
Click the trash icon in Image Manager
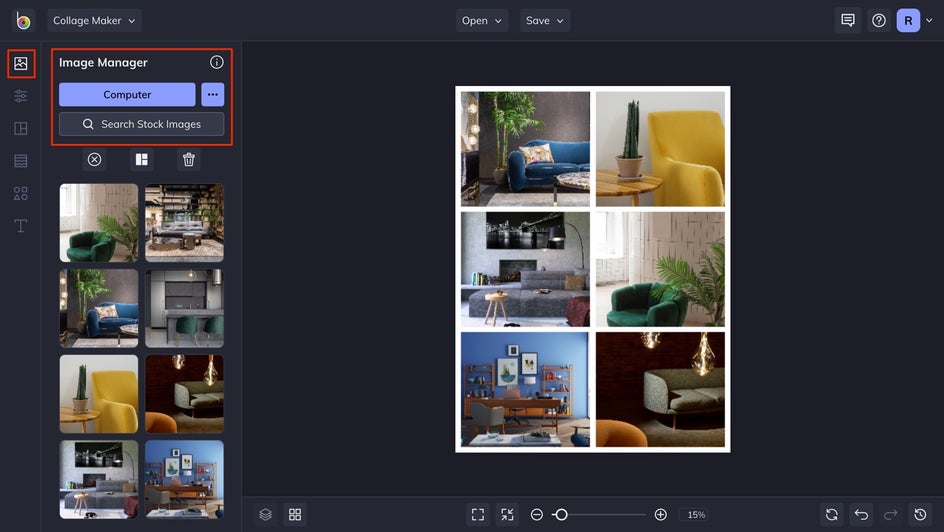coord(188,159)
